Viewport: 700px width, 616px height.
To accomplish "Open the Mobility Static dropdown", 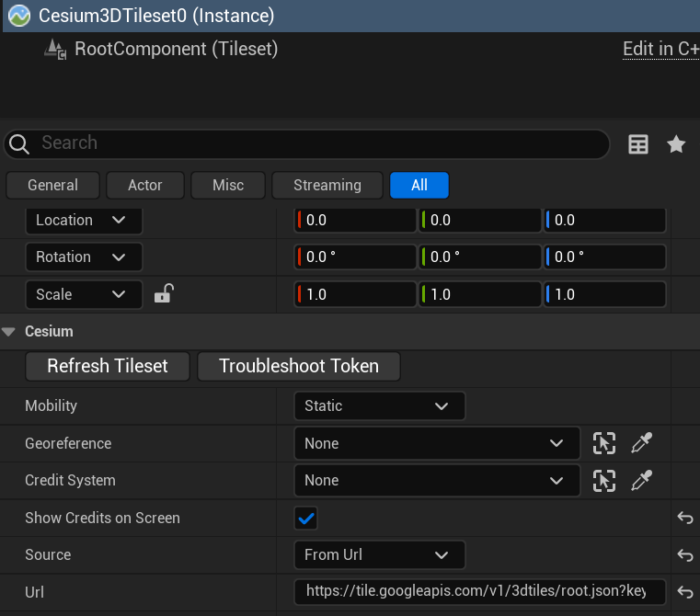I will [380, 405].
